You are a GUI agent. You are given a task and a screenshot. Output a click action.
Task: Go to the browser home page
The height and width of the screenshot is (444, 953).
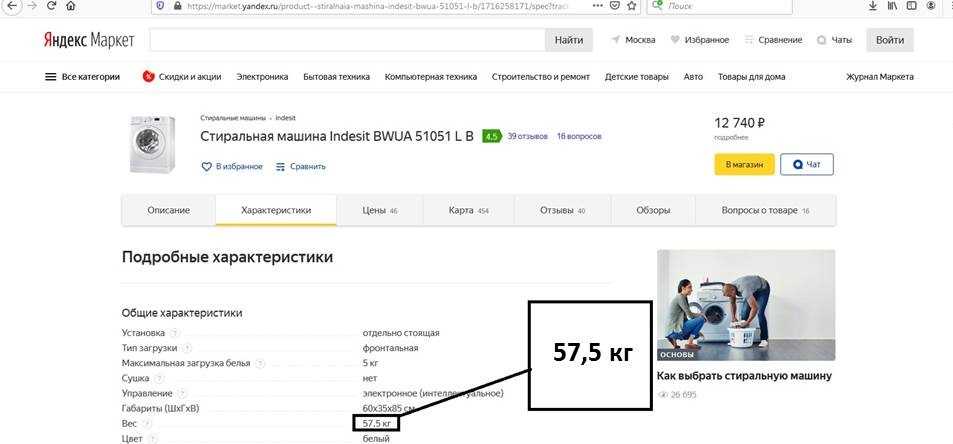tap(70, 6)
